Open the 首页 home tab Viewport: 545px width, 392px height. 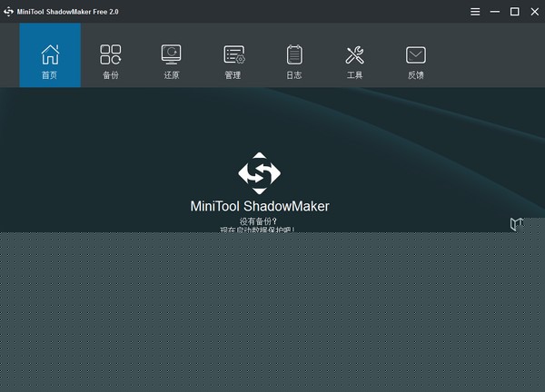(x=50, y=55)
